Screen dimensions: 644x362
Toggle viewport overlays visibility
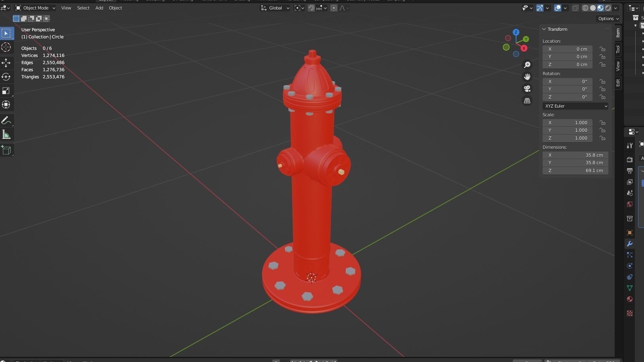point(558,8)
